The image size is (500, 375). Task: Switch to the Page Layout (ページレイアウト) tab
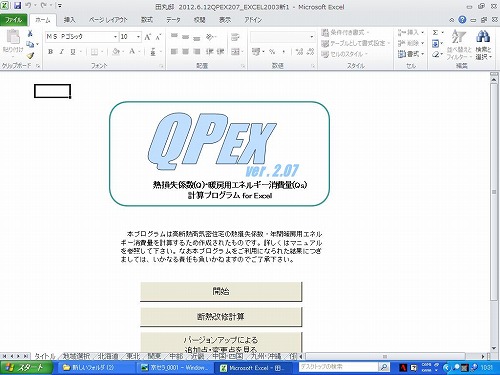click(x=108, y=20)
